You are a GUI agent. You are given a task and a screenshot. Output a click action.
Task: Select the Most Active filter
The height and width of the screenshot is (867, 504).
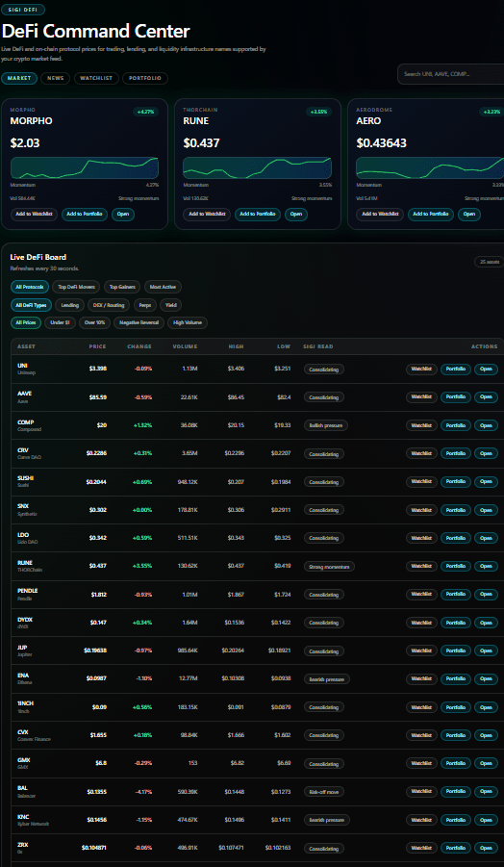tap(163, 287)
